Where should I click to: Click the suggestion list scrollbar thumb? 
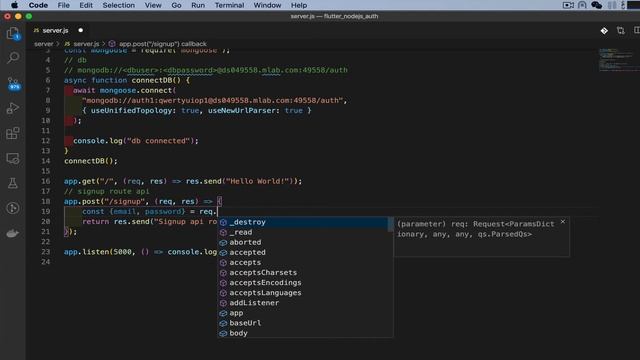pos(391,224)
